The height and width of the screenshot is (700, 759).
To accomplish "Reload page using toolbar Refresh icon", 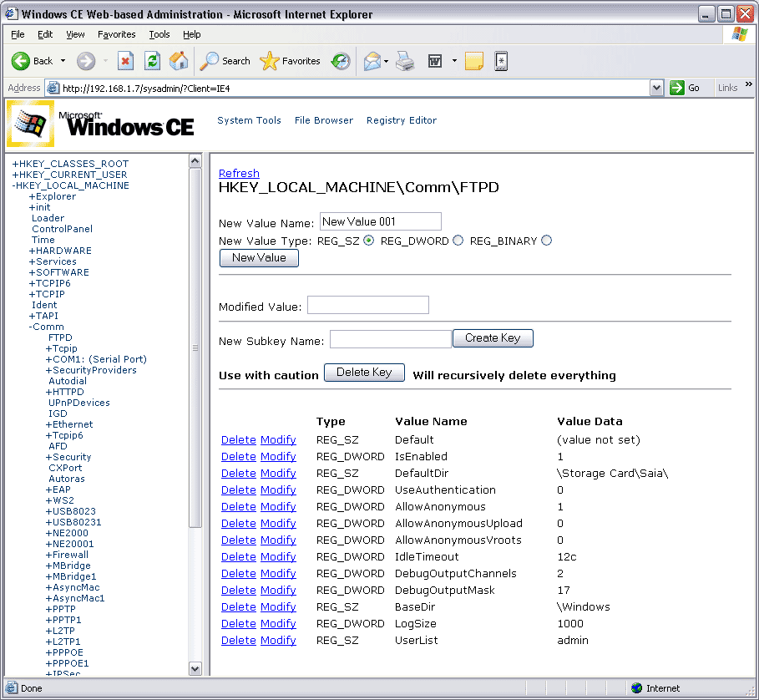I will (153, 61).
